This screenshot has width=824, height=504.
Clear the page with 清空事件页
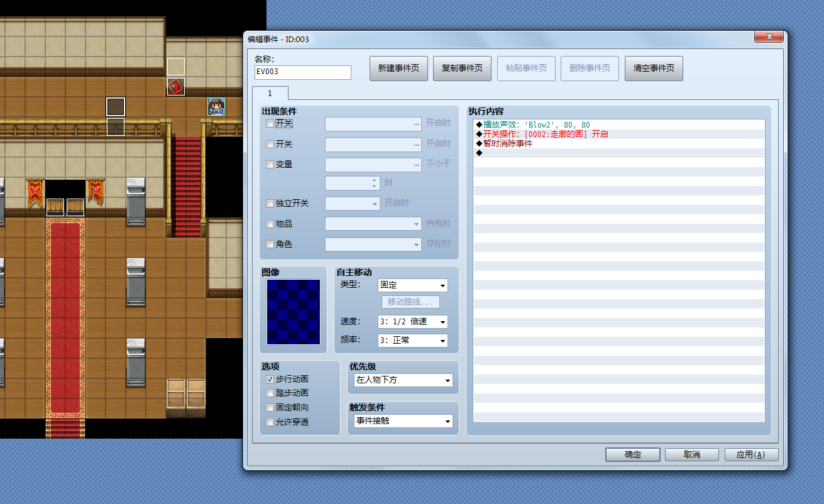(x=654, y=68)
